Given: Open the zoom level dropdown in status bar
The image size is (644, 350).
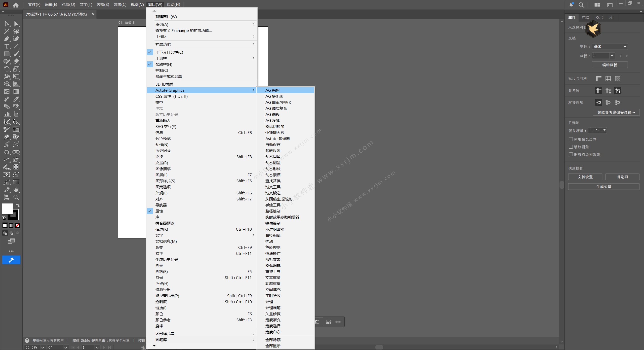Looking at the screenshot, I should (43, 347).
